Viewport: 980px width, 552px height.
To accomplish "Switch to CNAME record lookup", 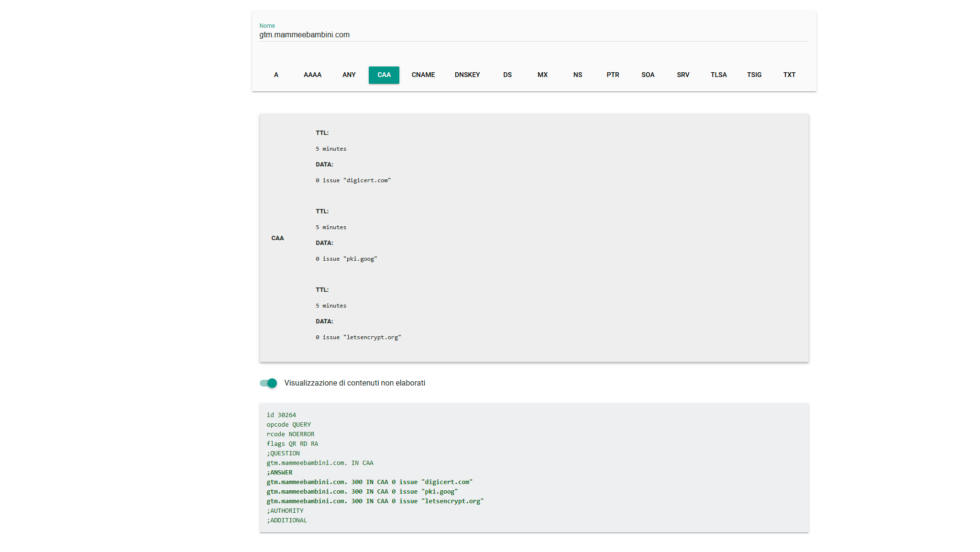I will 423,75.
